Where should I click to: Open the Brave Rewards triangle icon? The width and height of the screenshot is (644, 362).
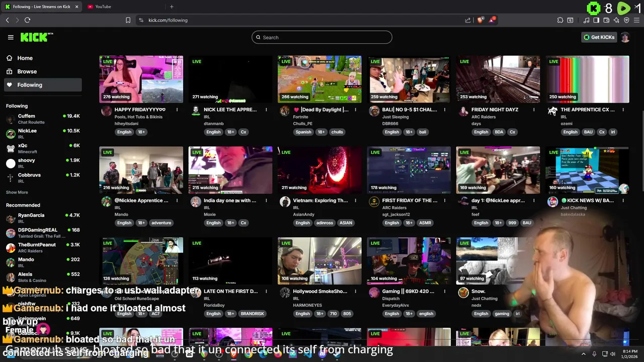[493, 20]
